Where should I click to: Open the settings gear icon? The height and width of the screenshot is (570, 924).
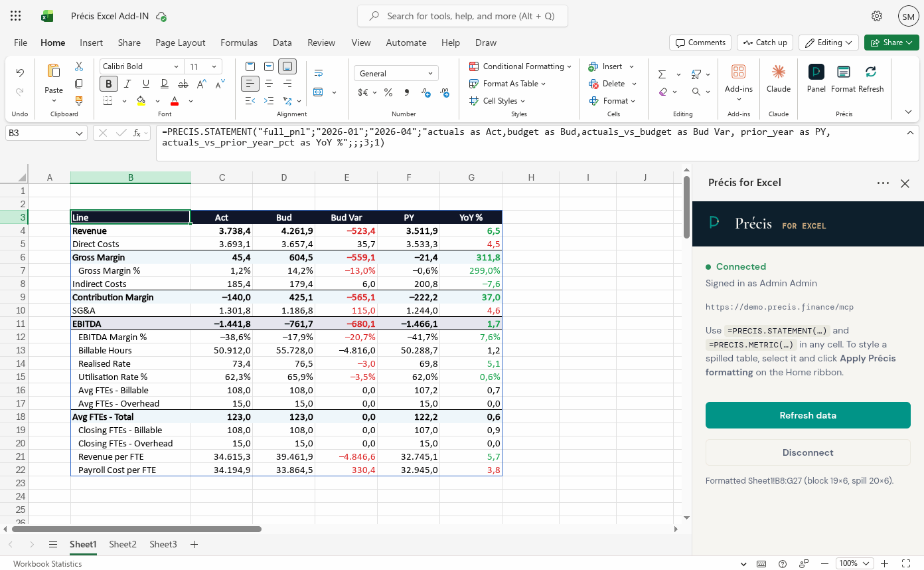(x=877, y=16)
